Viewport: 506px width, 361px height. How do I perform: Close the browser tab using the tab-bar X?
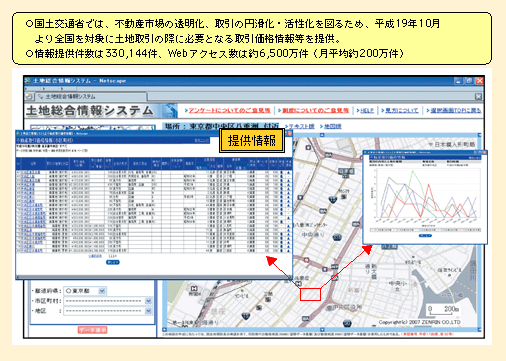(x=478, y=96)
